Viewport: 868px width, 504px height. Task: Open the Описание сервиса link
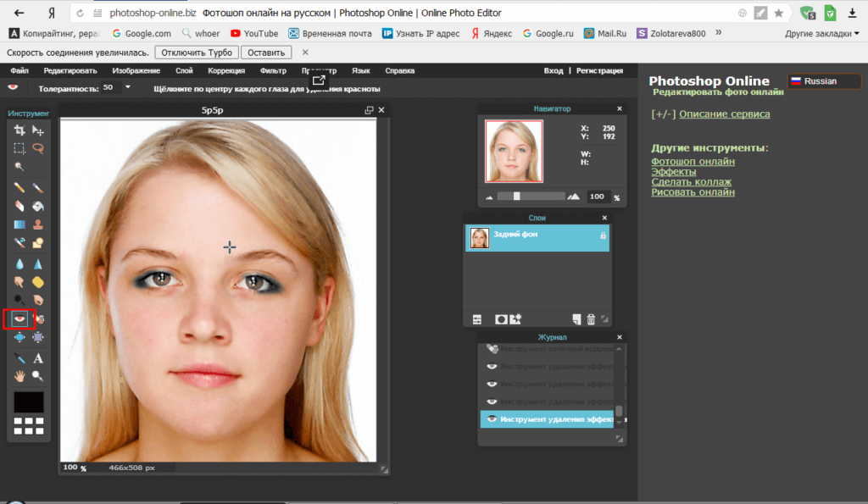coord(724,114)
